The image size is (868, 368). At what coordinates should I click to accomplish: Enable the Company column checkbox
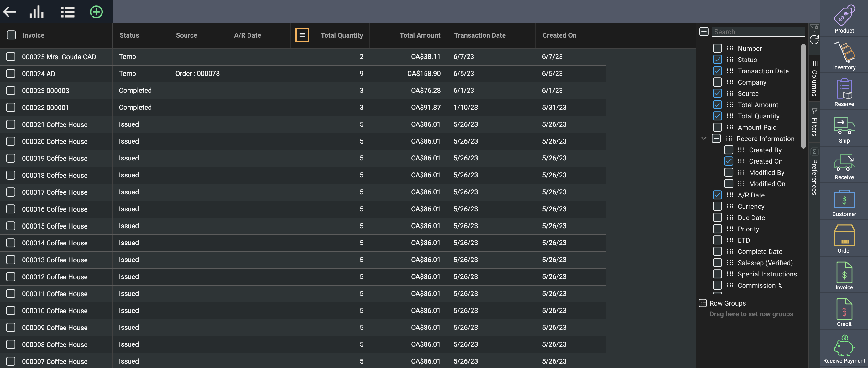pyautogui.click(x=717, y=82)
